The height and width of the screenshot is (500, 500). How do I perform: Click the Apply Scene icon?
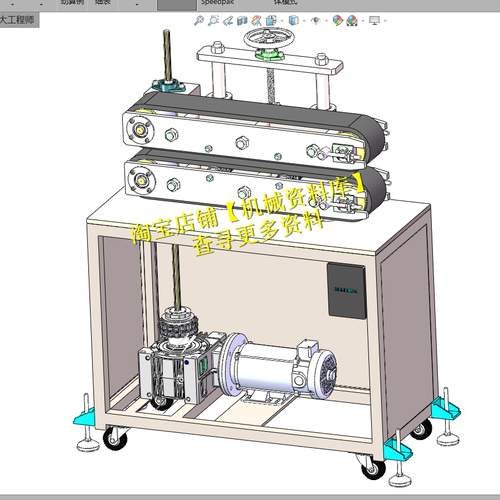pyautogui.click(x=352, y=21)
